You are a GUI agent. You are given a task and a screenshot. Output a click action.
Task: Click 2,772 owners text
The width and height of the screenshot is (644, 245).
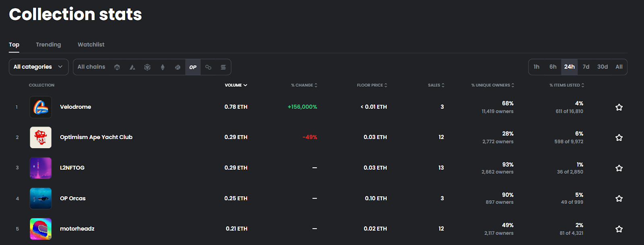click(498, 141)
